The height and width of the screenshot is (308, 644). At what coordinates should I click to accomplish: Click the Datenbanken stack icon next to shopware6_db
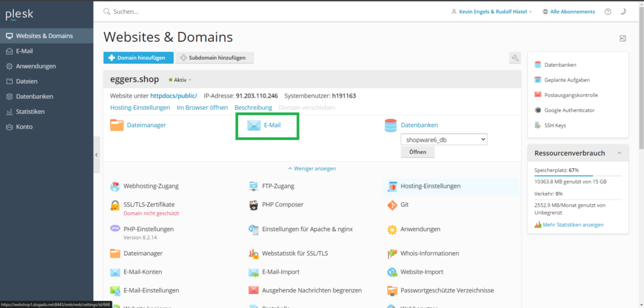tap(391, 125)
